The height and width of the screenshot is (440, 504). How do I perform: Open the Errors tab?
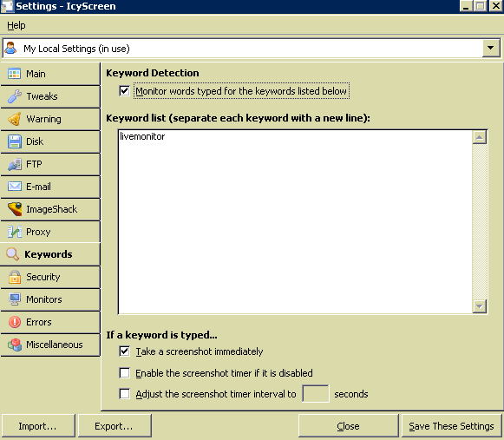click(x=50, y=322)
